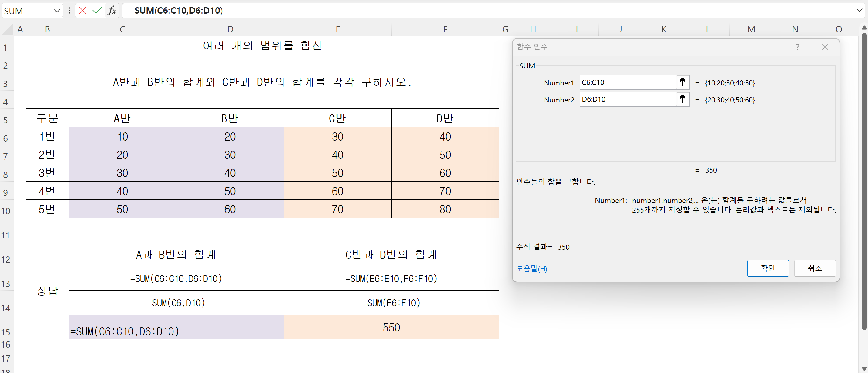The image size is (868, 373).
Task: Click the fx Insert Function icon
Action: click(112, 10)
